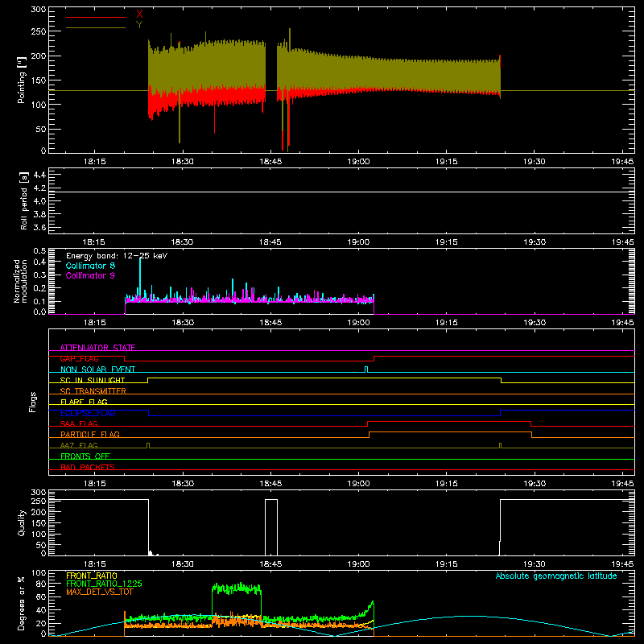Click 'Absolute geomagnetic latitude' legend text
This screenshot has height=644, width=644.
pos(556,576)
